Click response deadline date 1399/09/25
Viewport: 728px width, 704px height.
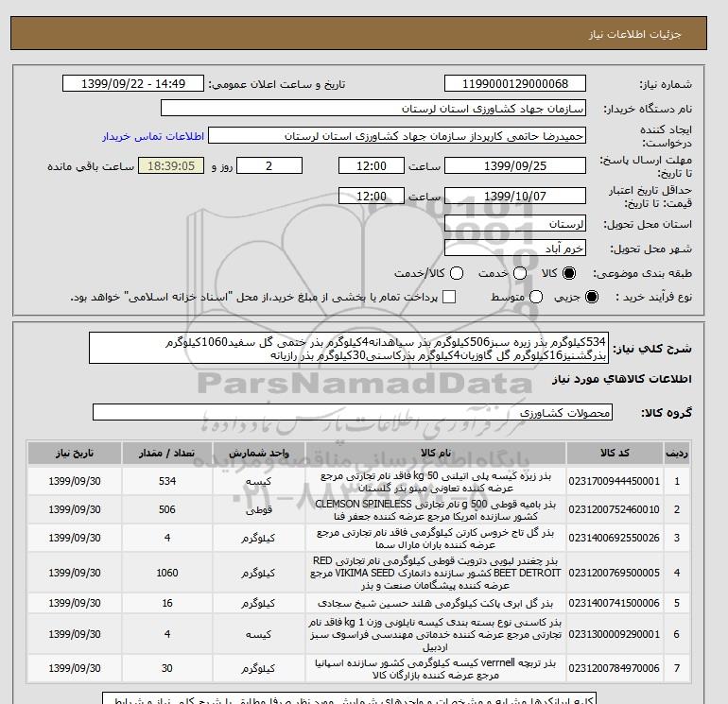click(x=515, y=165)
